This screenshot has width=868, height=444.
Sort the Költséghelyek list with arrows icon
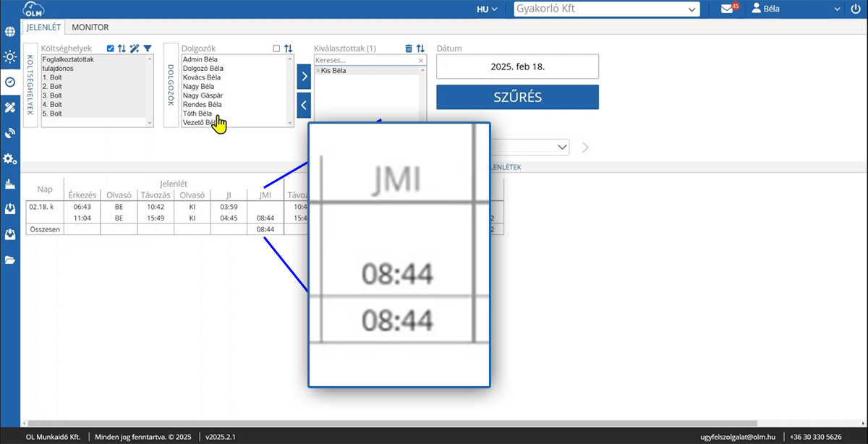coord(122,48)
